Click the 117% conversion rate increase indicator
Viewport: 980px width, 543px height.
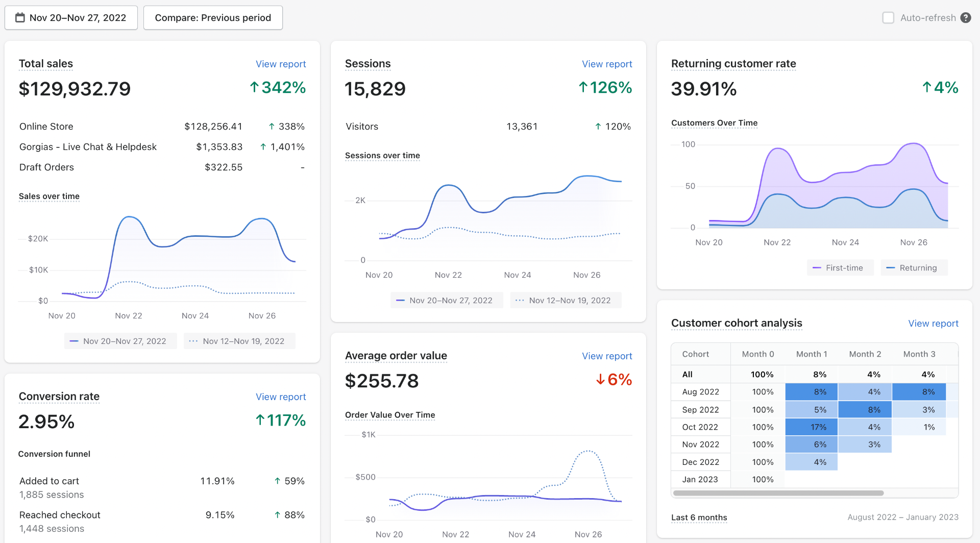[280, 421]
